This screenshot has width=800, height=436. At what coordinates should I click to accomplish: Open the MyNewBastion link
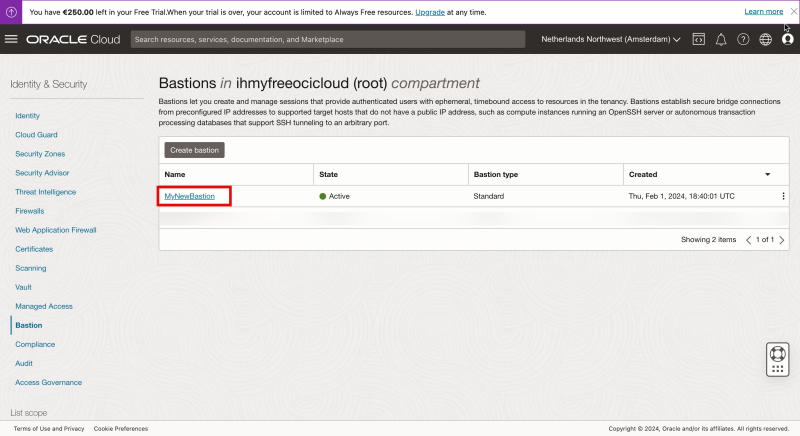click(x=189, y=196)
